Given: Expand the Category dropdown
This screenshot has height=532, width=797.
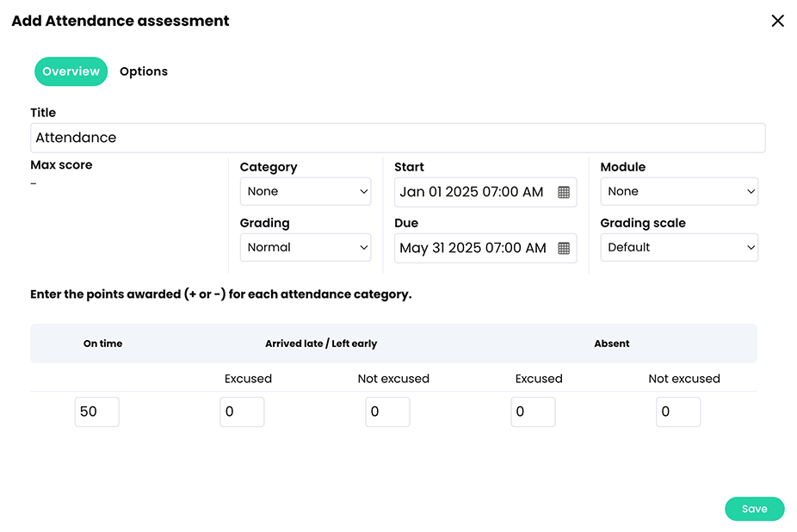Looking at the screenshot, I should pyautogui.click(x=306, y=192).
